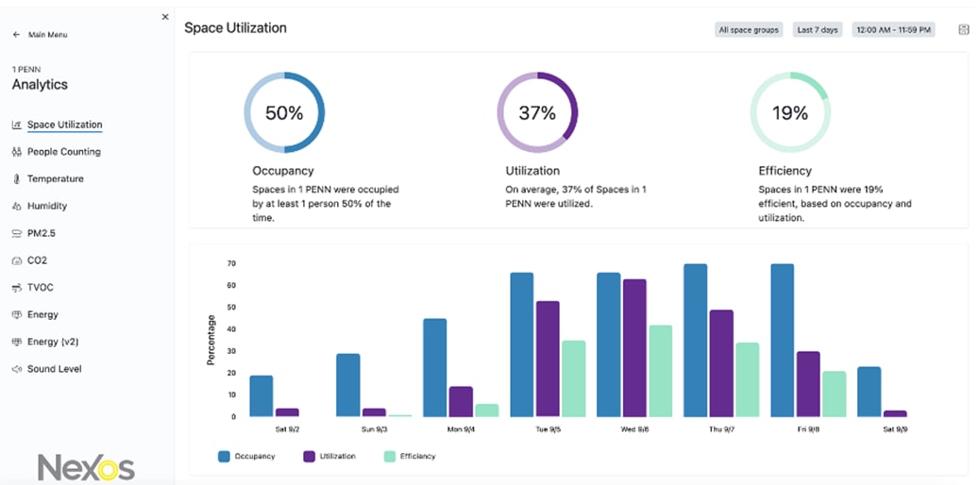Open the 12:00 AM - 11:59 PM time filter
This screenshot has width=980, height=485.
893,30
